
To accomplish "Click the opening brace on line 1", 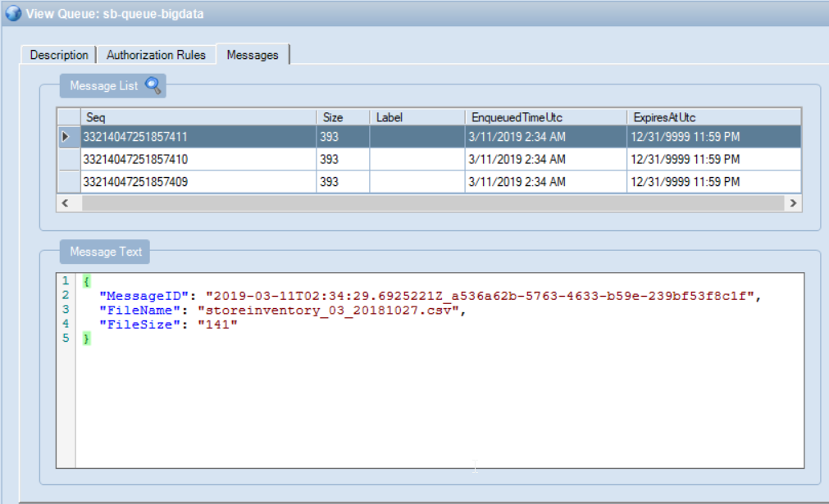I will pos(87,281).
